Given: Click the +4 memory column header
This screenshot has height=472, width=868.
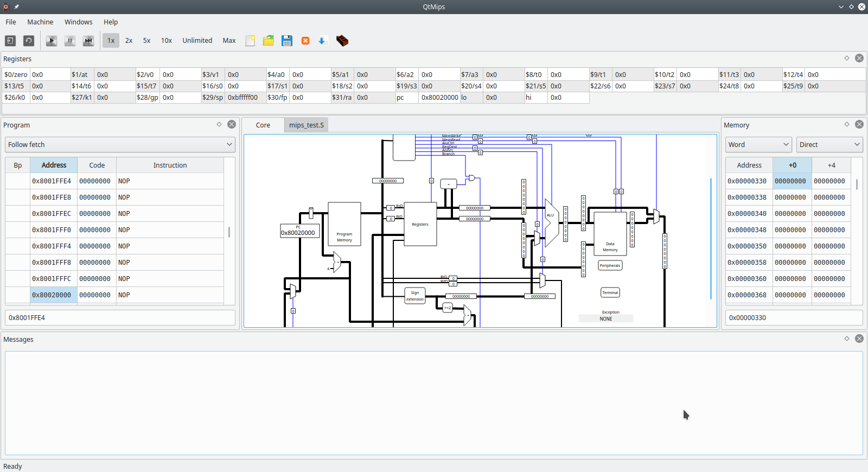Looking at the screenshot, I should point(831,165).
